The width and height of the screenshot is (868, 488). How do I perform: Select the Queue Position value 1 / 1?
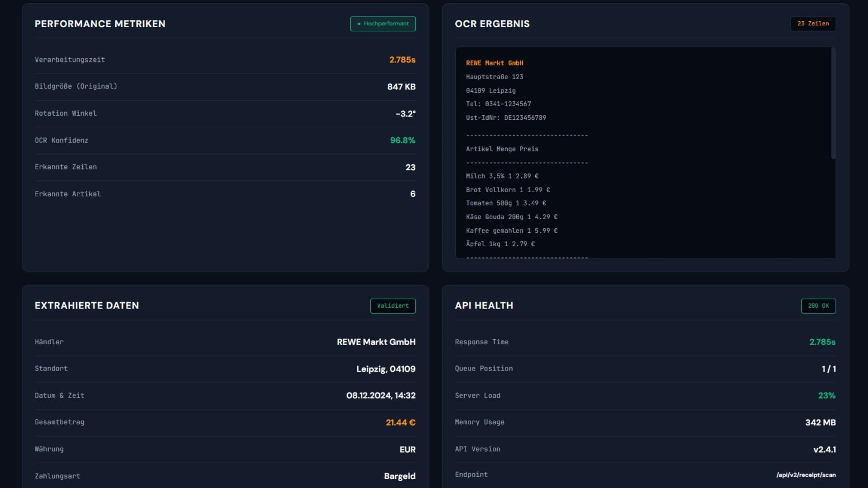tap(829, 369)
